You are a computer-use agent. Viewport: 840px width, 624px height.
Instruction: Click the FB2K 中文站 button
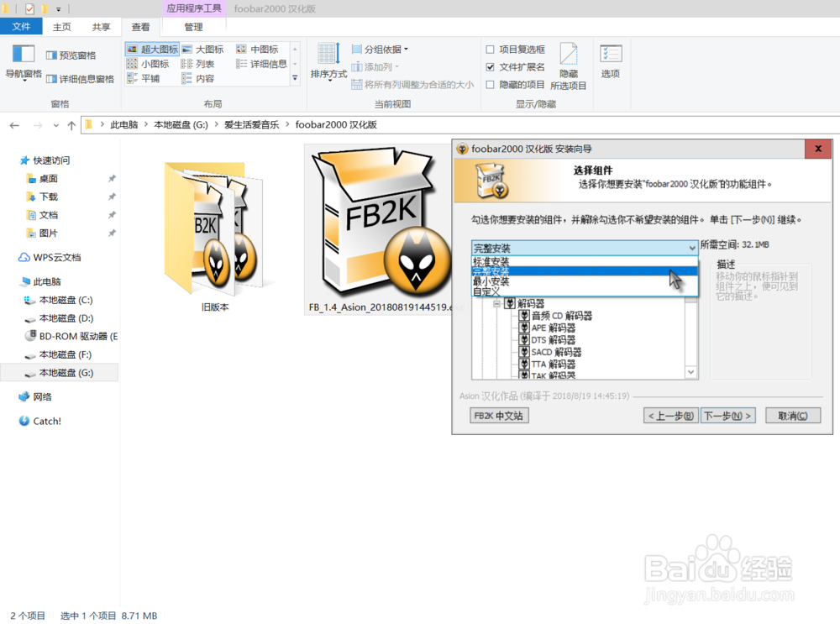[x=499, y=416]
